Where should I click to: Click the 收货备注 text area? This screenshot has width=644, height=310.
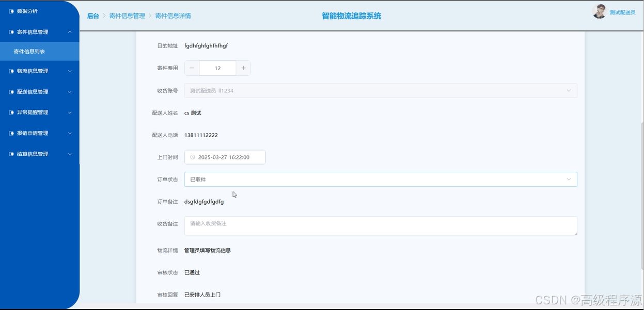(x=381, y=226)
